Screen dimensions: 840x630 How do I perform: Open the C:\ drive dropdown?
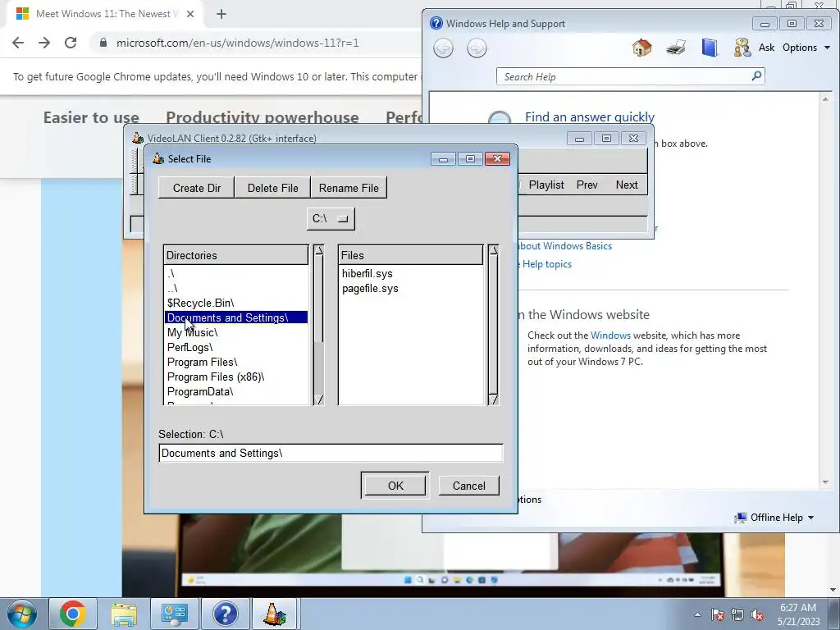pos(331,218)
